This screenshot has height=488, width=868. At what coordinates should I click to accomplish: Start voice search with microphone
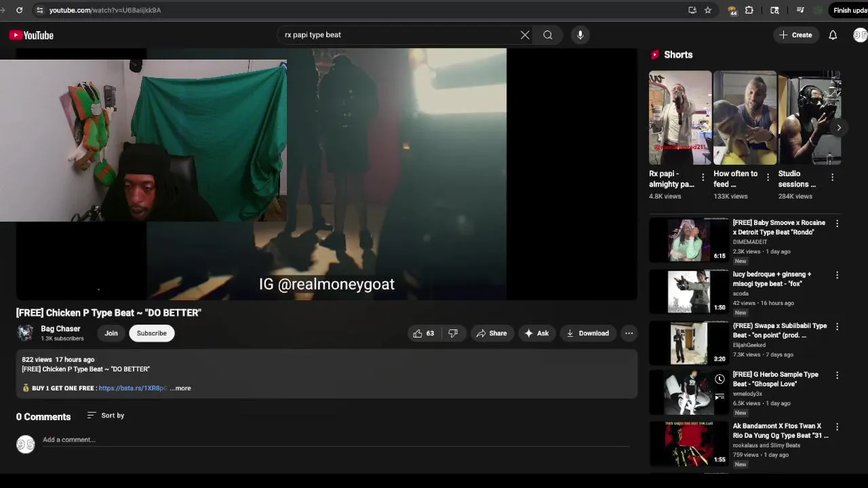click(x=580, y=35)
